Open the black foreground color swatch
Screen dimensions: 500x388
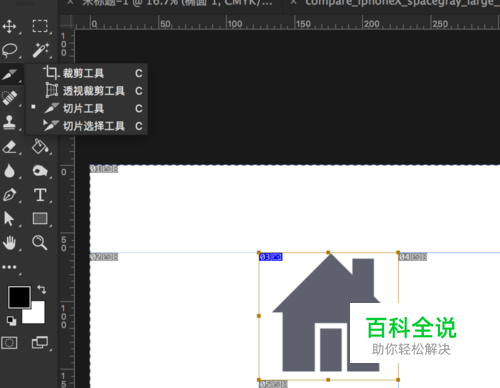click(19, 297)
